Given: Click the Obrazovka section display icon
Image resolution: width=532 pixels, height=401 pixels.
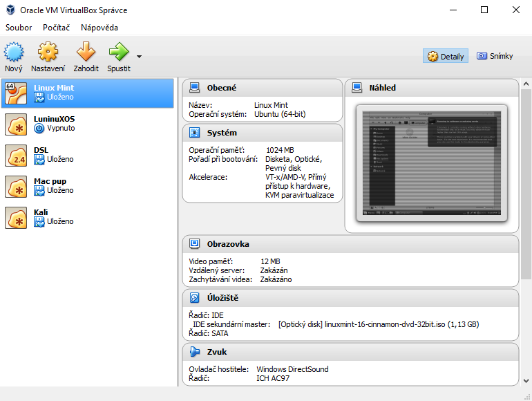Looking at the screenshot, I should pyautogui.click(x=194, y=244).
